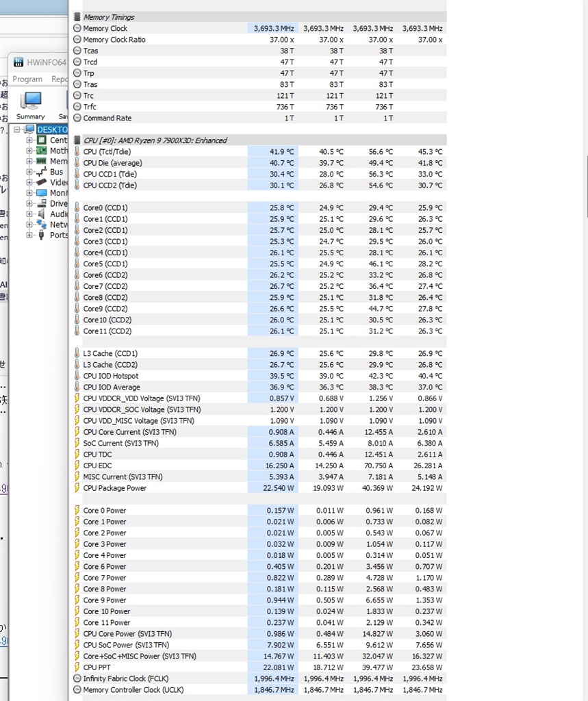588x701 pixels.
Task: Click the thermometer icon beside CPU IOD Hotspot
Action: pyautogui.click(x=77, y=376)
